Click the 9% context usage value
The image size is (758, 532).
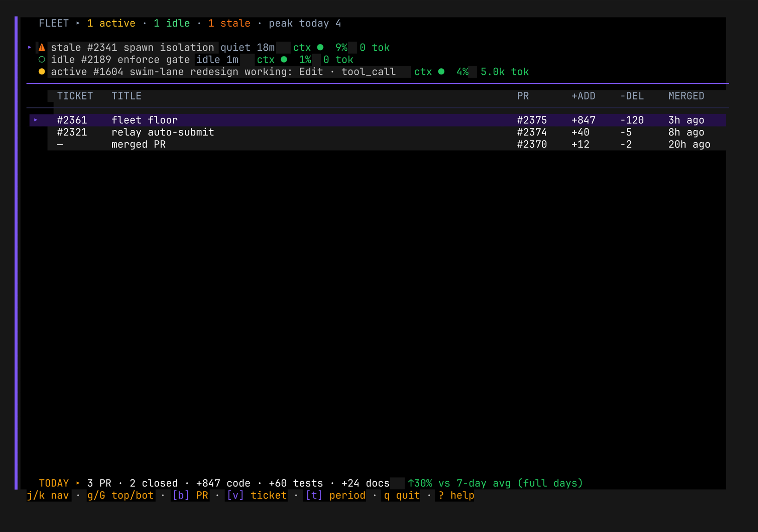342,47
